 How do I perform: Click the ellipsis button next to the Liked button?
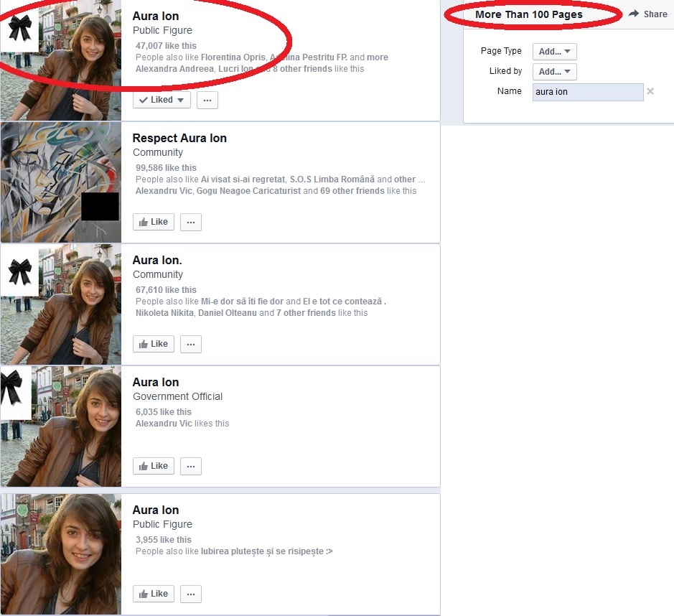(207, 101)
